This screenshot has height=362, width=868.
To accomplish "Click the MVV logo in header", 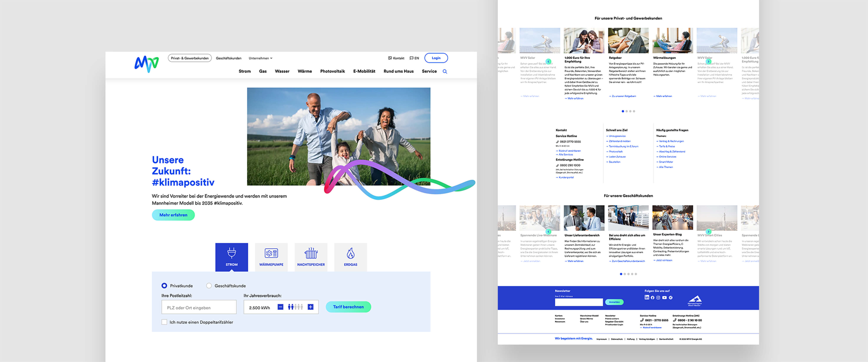I will pos(146,64).
